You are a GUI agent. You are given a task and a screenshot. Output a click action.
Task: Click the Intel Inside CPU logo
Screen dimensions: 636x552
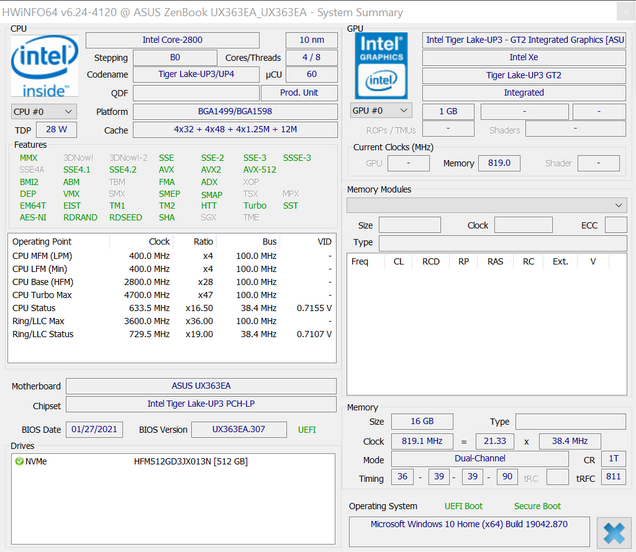44,66
